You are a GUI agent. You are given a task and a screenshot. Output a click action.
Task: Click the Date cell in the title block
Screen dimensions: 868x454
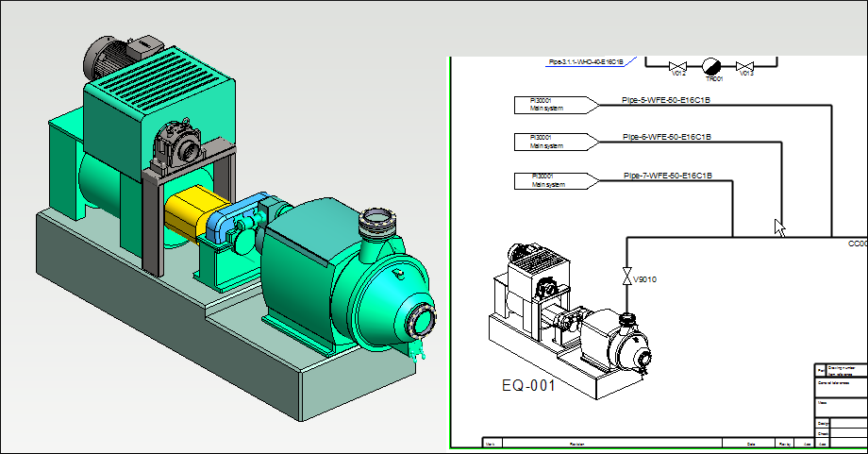coord(750,442)
